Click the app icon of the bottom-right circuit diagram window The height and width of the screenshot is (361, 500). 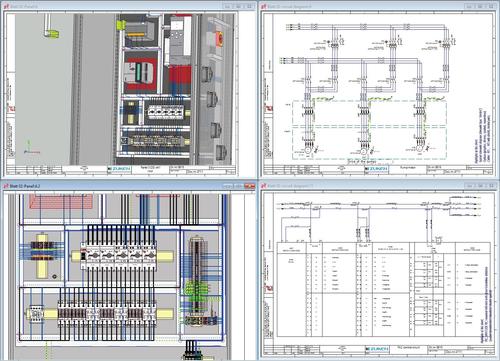(264, 186)
